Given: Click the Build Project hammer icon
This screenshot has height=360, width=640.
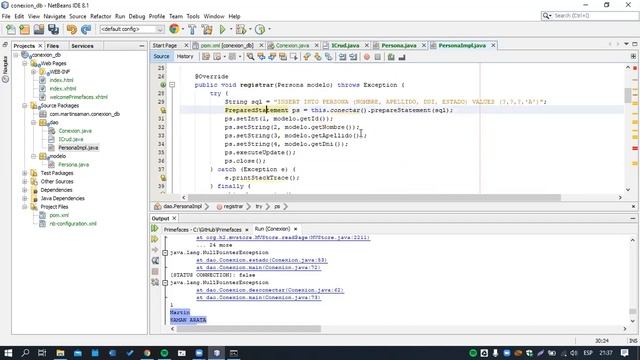Looking at the screenshot, I should (x=192, y=29).
